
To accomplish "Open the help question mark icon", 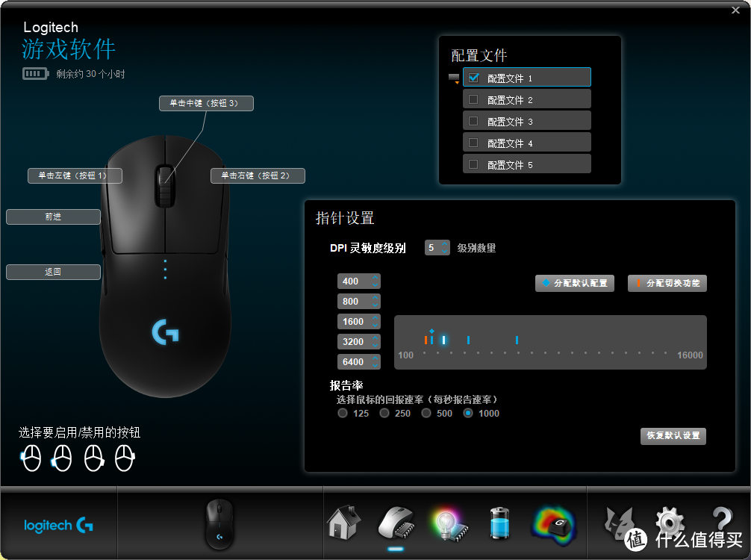I will [x=723, y=520].
